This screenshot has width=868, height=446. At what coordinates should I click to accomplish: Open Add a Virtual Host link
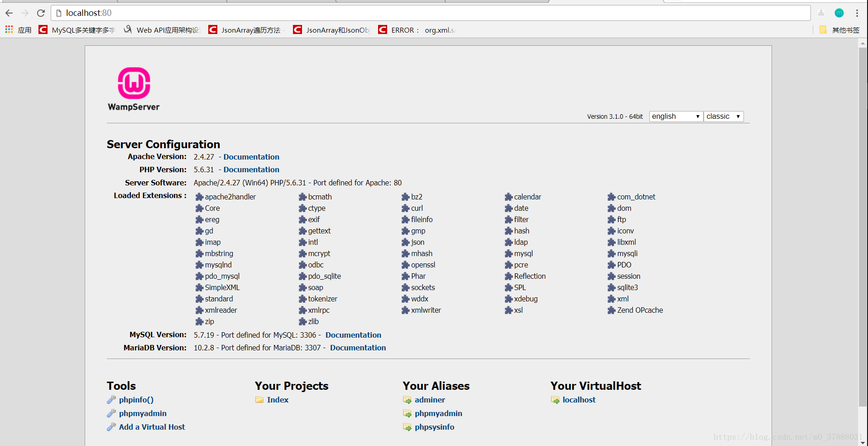(152, 427)
